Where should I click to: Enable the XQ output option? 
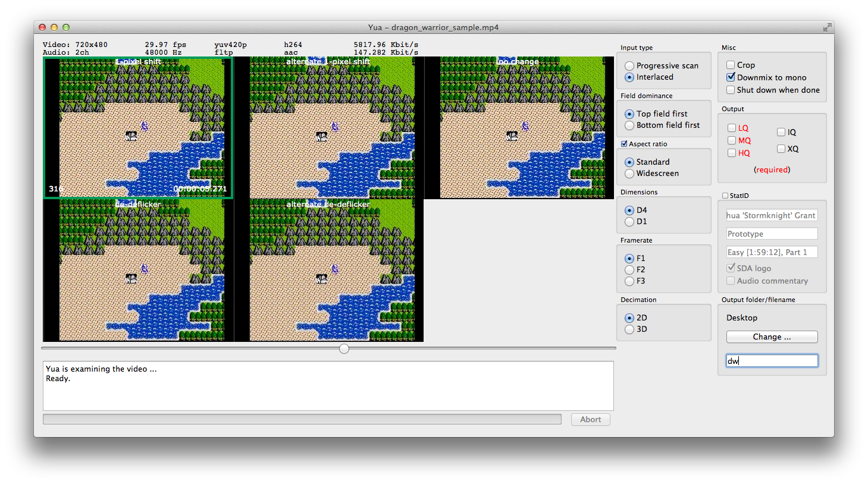point(781,149)
